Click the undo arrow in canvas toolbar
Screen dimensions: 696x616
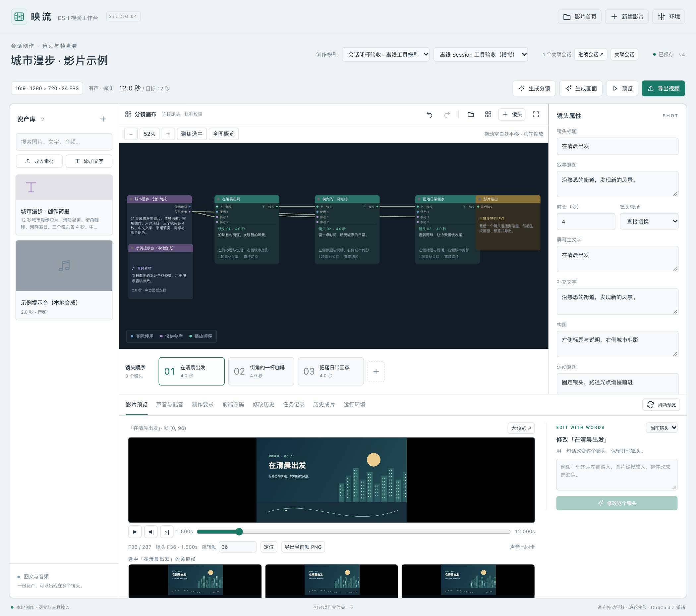(x=430, y=115)
